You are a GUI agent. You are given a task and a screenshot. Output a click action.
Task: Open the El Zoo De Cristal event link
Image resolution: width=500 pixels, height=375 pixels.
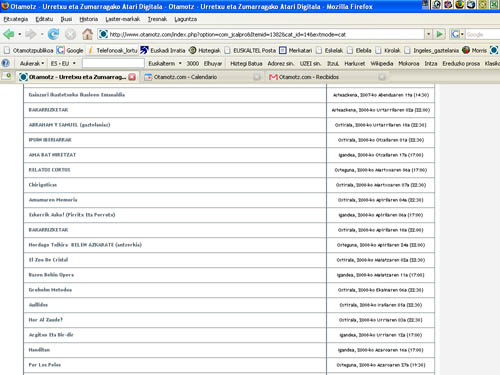pos(48,260)
